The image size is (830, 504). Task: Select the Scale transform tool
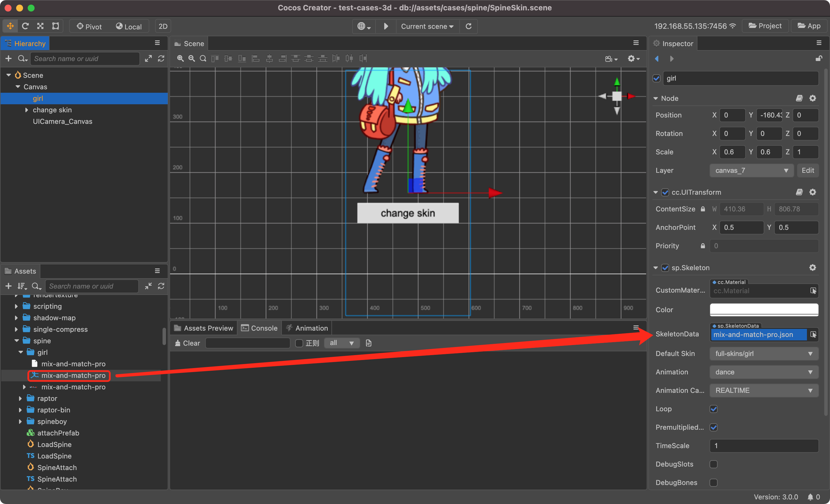click(40, 26)
